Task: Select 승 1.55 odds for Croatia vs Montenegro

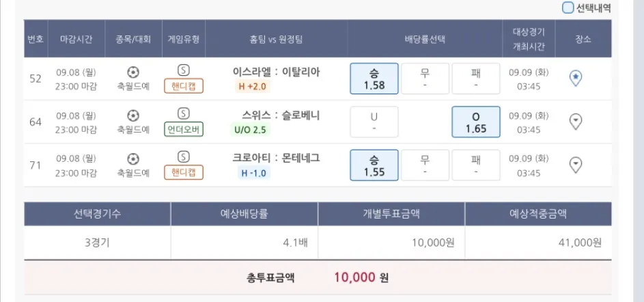Action: coord(374,165)
